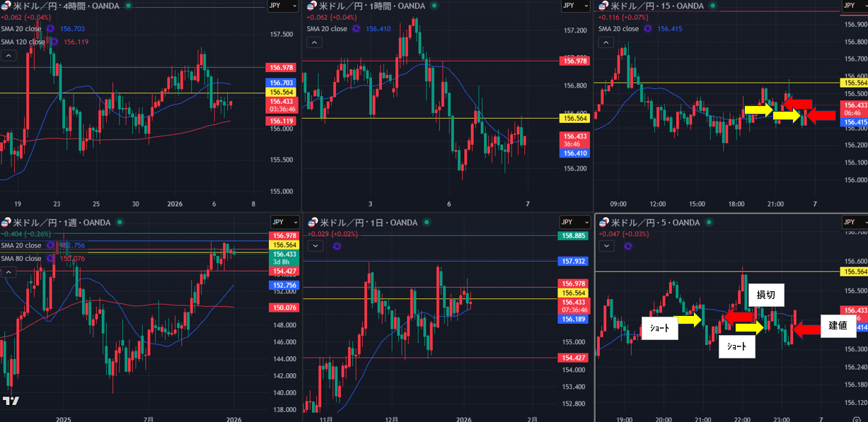Collapse the indicator legend on 4-hour chart
This screenshot has width=868, height=422.
[x=8, y=55]
